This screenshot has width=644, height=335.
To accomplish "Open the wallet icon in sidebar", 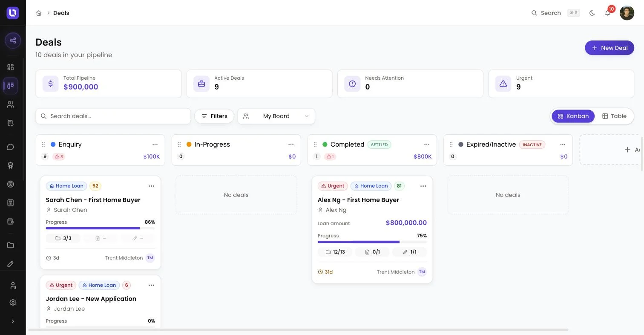I will pos(11,222).
